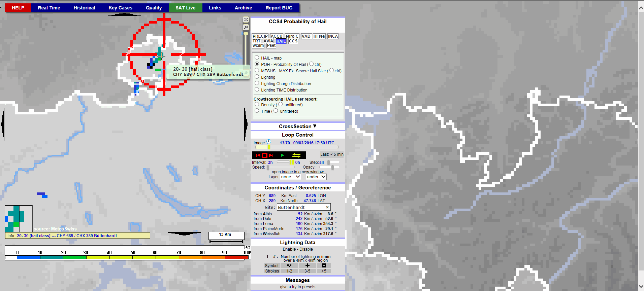Expand the CrossSection panel
Image resolution: width=644 pixels, height=291 pixels.
pyautogui.click(x=298, y=126)
